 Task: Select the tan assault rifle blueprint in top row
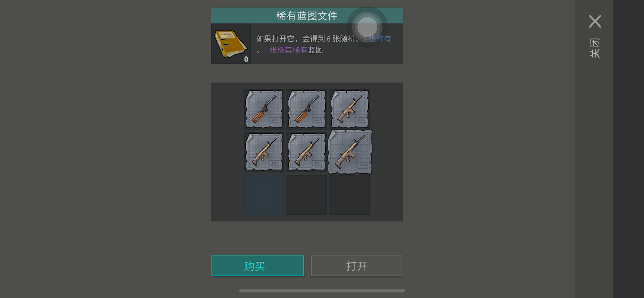350,109
